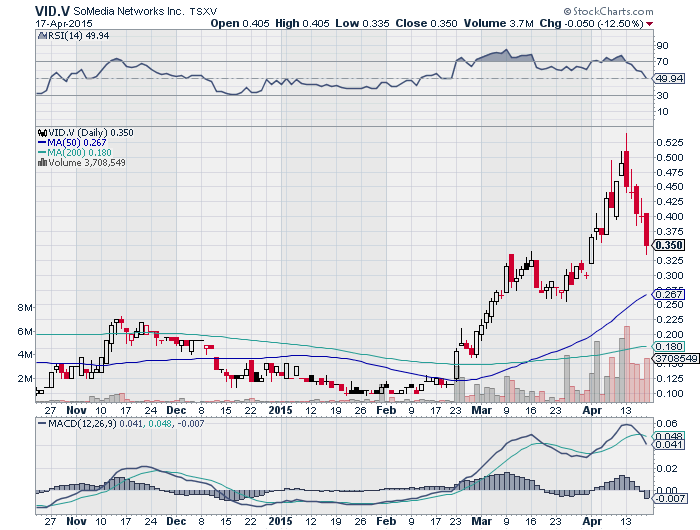Click the 0.267 MA(50) axis tag
The width and height of the screenshot is (700, 530).
pos(667,294)
